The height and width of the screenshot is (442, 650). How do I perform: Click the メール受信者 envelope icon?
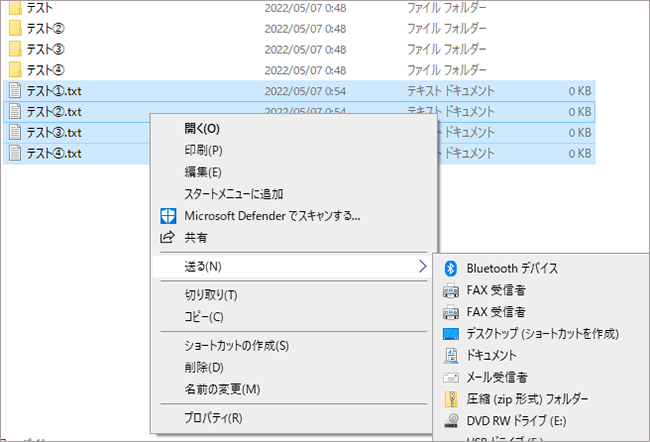pyautogui.click(x=451, y=378)
